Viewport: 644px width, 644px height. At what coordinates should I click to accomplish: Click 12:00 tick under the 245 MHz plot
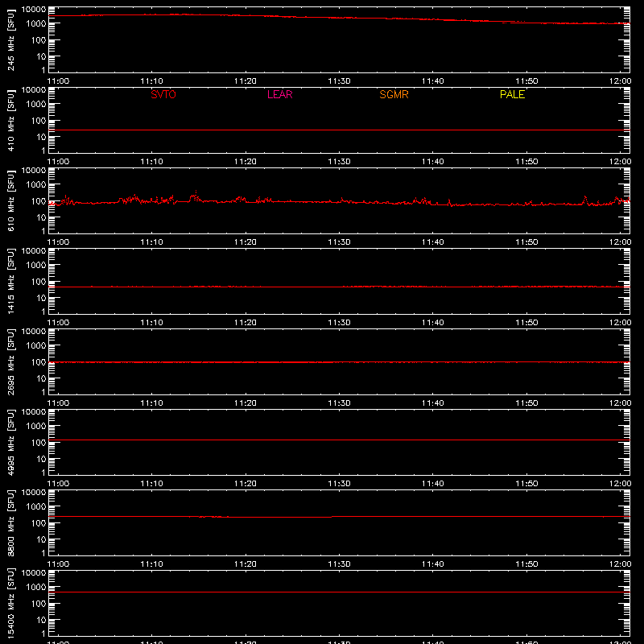click(620, 81)
